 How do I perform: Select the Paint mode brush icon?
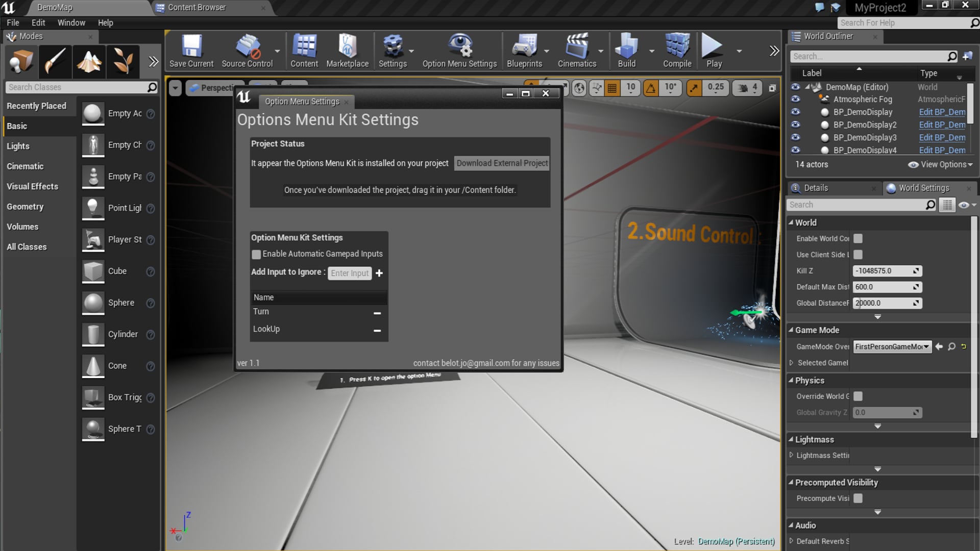tap(55, 61)
